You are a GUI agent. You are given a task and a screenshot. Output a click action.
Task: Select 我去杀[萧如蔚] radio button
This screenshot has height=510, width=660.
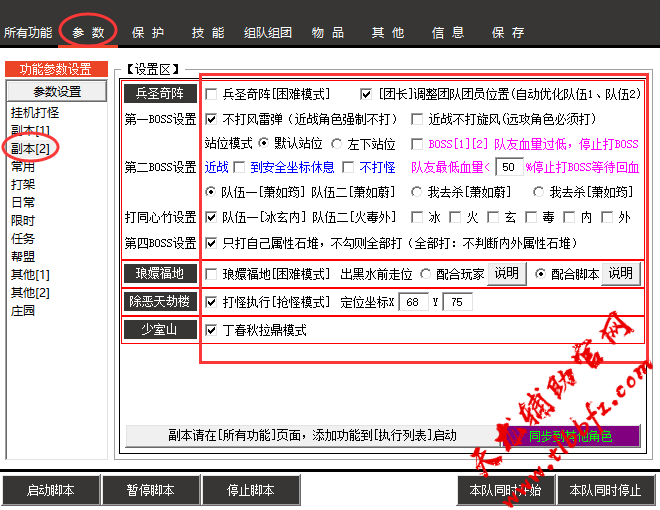(x=416, y=192)
